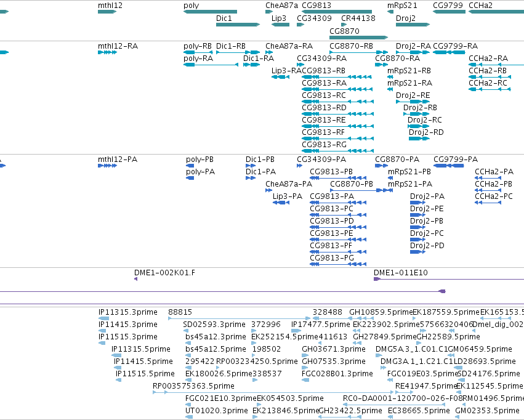Viewport: 524px width, 420px height.
Task: Select the mRpS21-PA protein label
Action: 409,184
